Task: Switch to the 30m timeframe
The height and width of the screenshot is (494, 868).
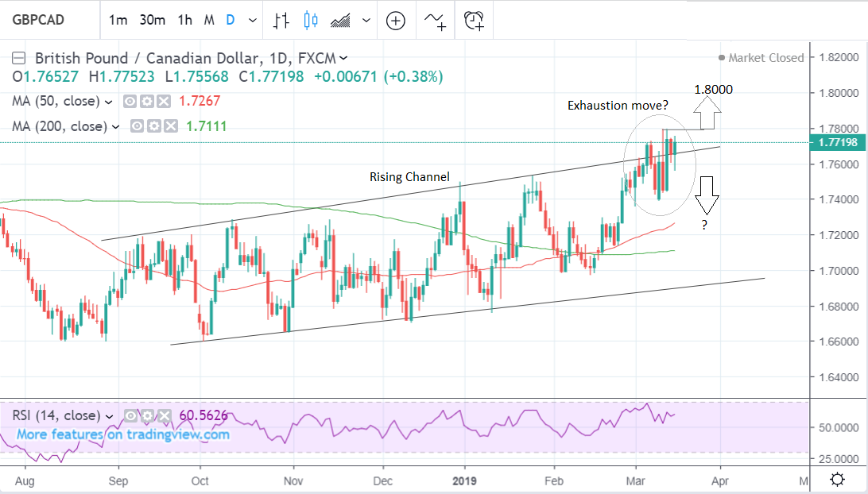Action: click(x=152, y=20)
